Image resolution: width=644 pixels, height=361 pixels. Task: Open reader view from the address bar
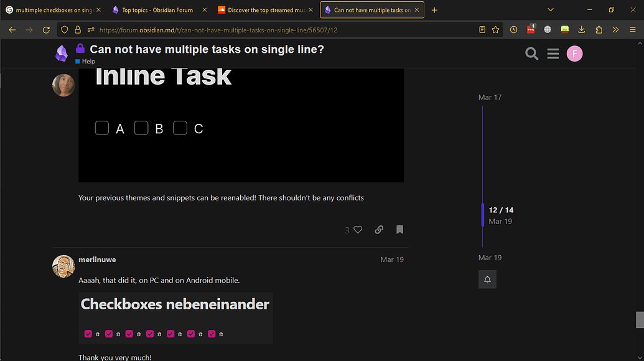click(482, 29)
